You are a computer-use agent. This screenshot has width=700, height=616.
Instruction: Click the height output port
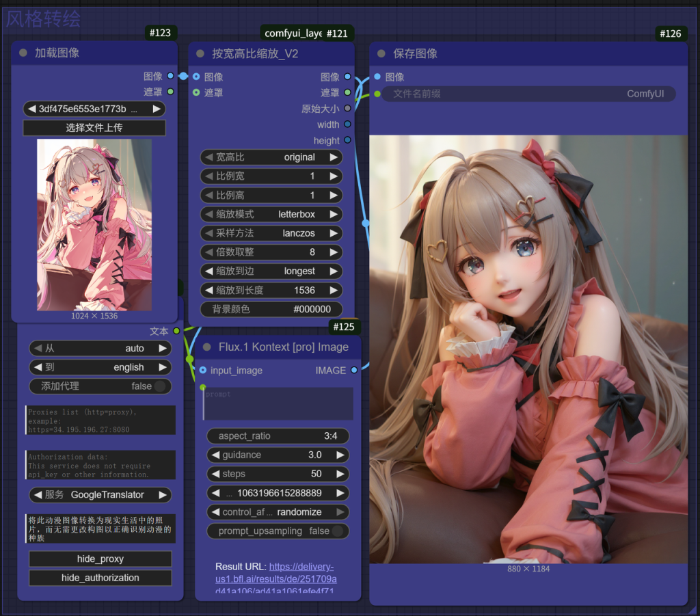click(347, 140)
